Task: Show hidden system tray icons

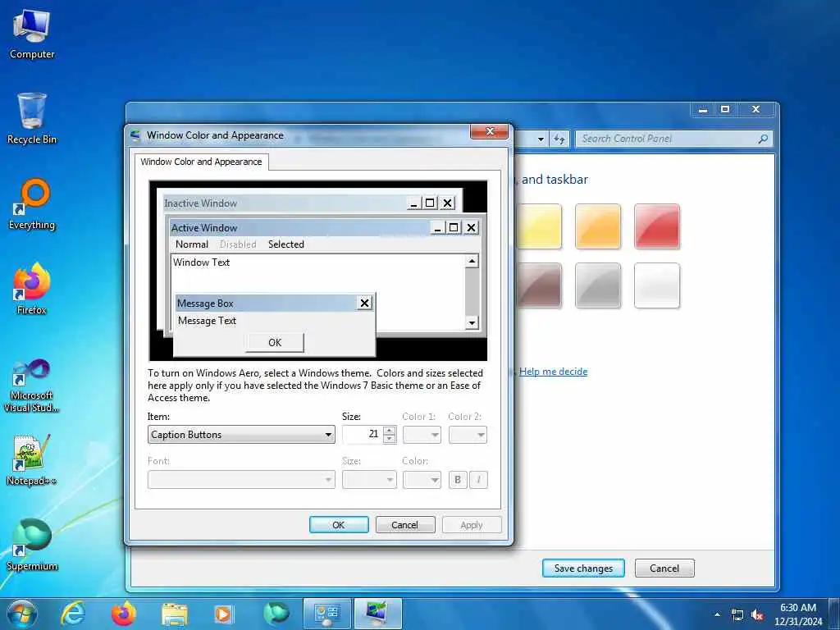Action: (x=717, y=614)
